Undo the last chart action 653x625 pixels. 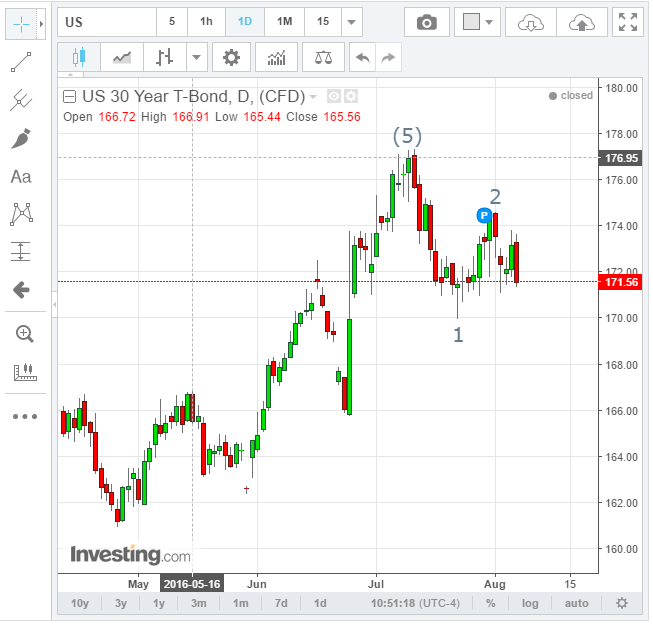pos(363,57)
